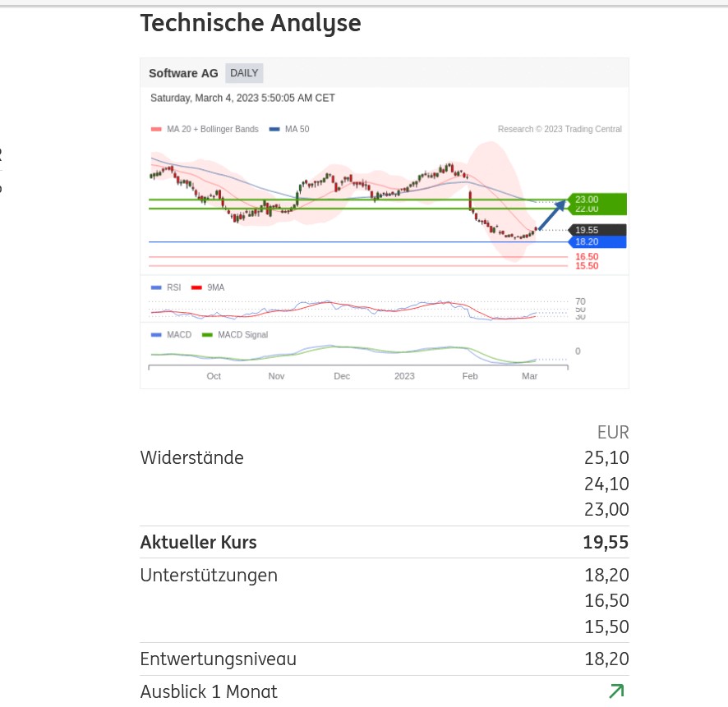
Task: Click the Aktueller Kurs value 19,55
Action: pyautogui.click(x=606, y=542)
